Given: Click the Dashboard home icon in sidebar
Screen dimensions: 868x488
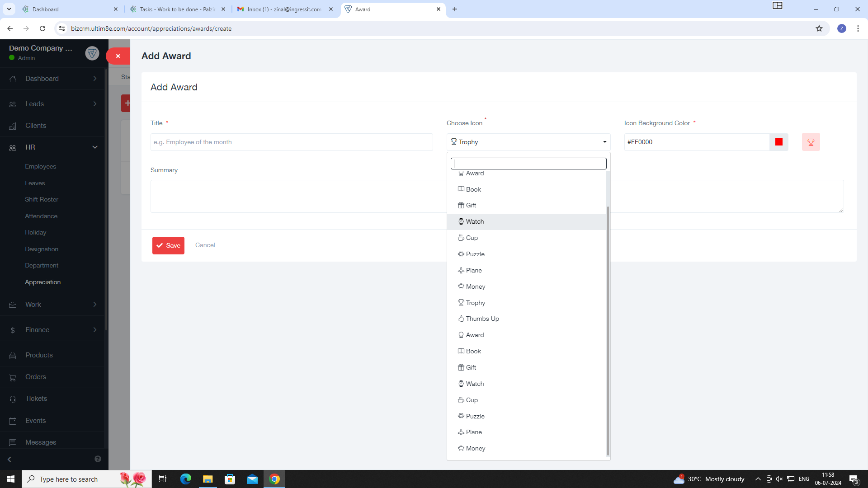Looking at the screenshot, I should [13, 79].
